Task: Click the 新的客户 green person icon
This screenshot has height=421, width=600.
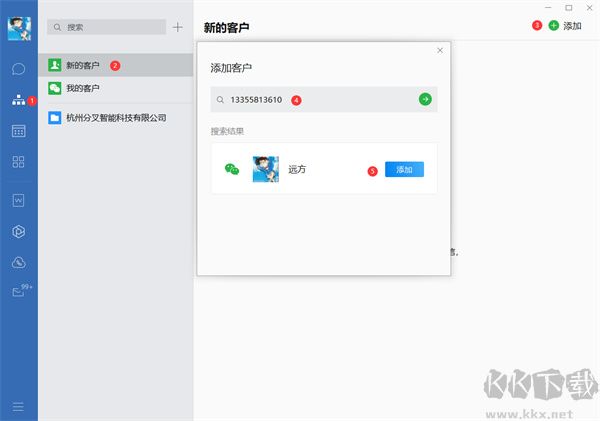Action: click(54, 65)
